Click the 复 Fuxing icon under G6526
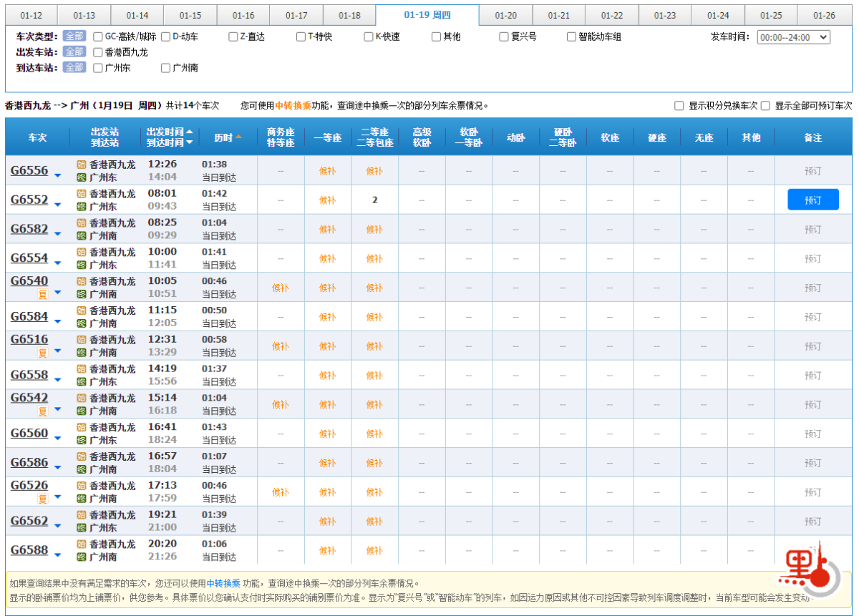Viewport: 859px width, 616px height. pos(42,499)
